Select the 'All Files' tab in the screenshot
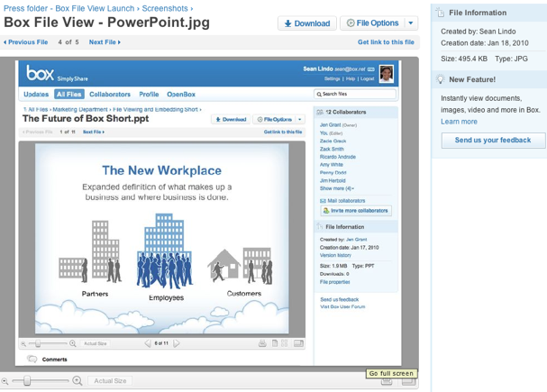The width and height of the screenshot is (547, 392). click(x=69, y=94)
